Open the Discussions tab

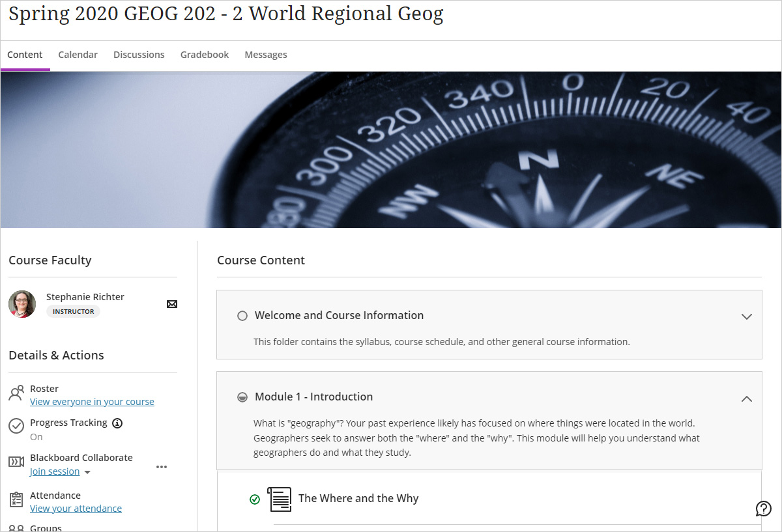139,55
